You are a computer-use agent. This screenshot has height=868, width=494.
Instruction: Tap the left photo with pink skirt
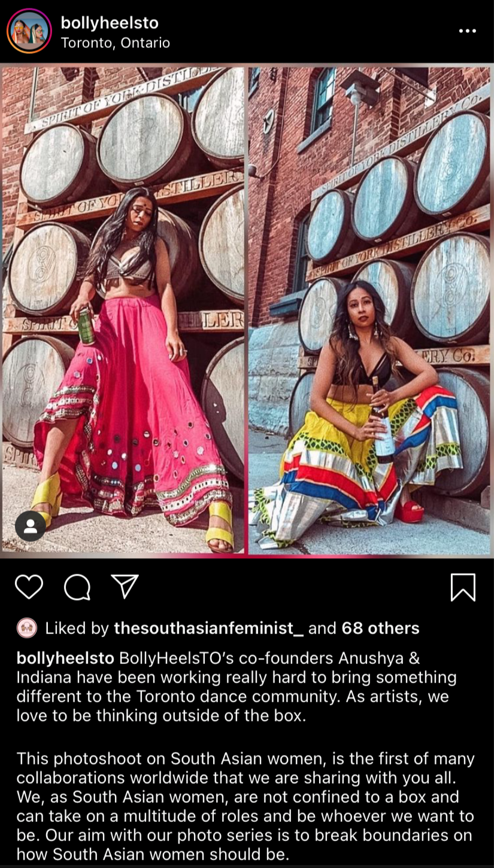tap(123, 310)
